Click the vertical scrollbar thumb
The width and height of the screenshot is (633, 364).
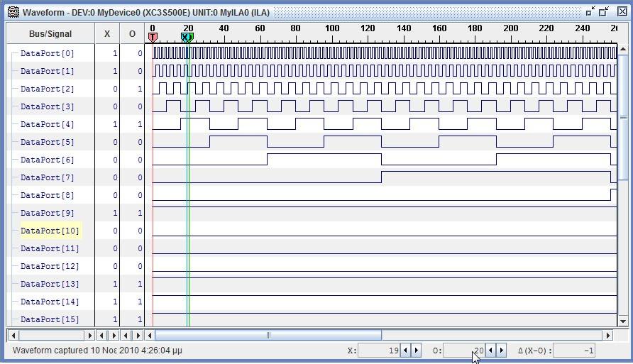click(x=623, y=118)
